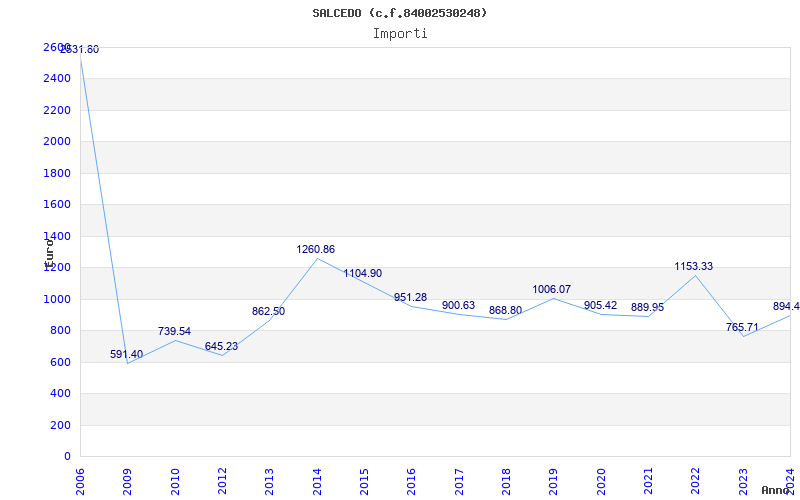Click the x-axis year 2014
This screenshot has width=800, height=500.
[317, 481]
